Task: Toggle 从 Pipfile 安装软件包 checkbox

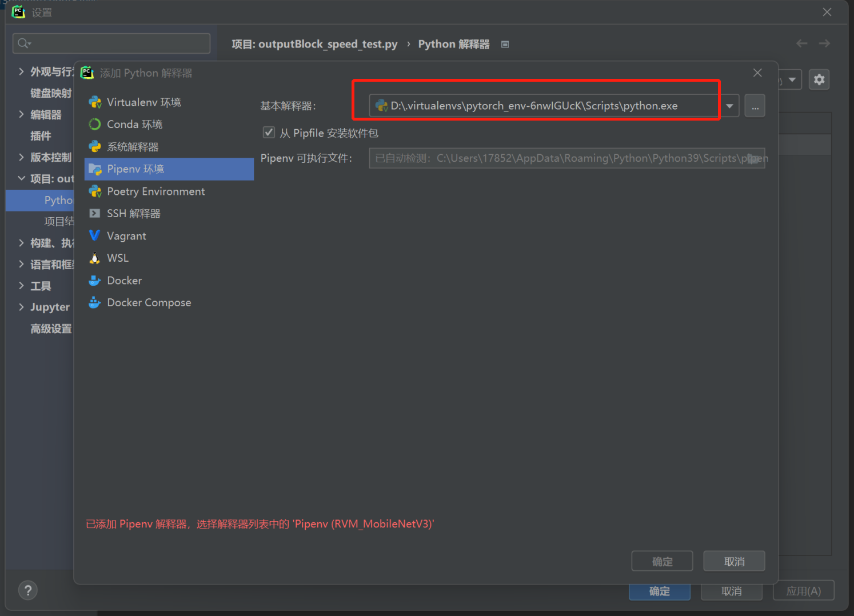Action: (x=269, y=133)
